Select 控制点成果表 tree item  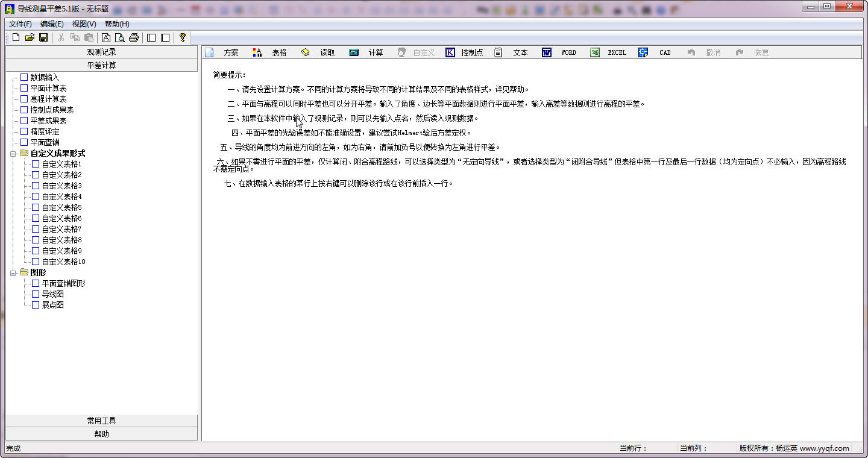[52, 110]
